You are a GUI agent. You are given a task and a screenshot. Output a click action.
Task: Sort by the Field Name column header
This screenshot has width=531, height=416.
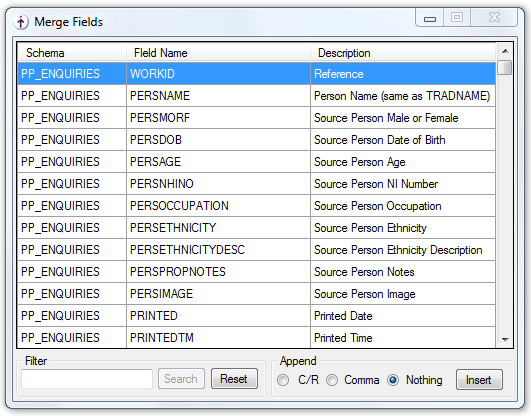218,53
